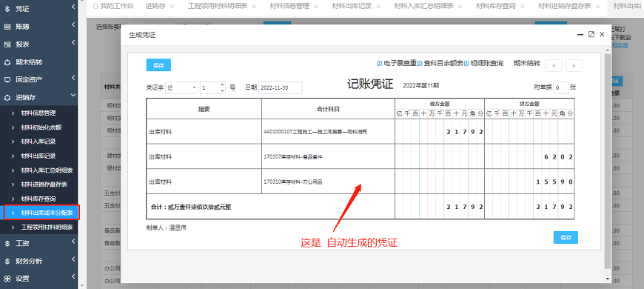Switch to 材料信息管理 tab
644x289 pixels.
coord(290,6)
